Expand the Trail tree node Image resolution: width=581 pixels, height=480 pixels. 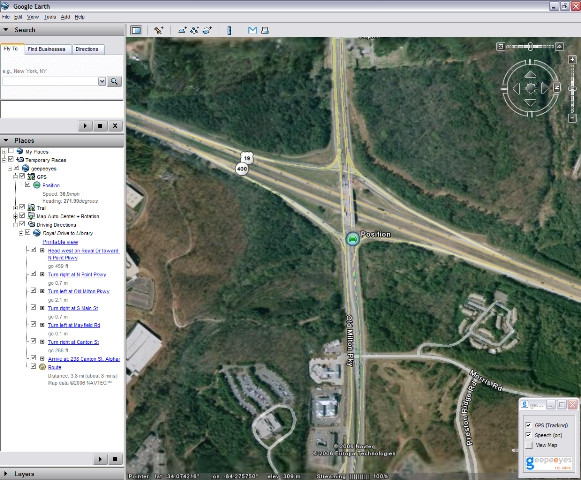tap(15, 208)
